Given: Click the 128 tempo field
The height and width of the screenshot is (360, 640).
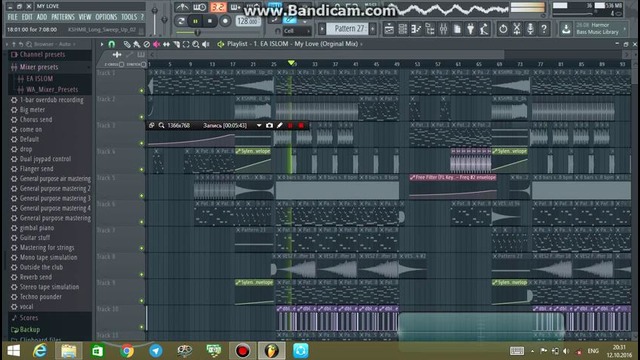Looking at the screenshot, I should pos(248,21).
